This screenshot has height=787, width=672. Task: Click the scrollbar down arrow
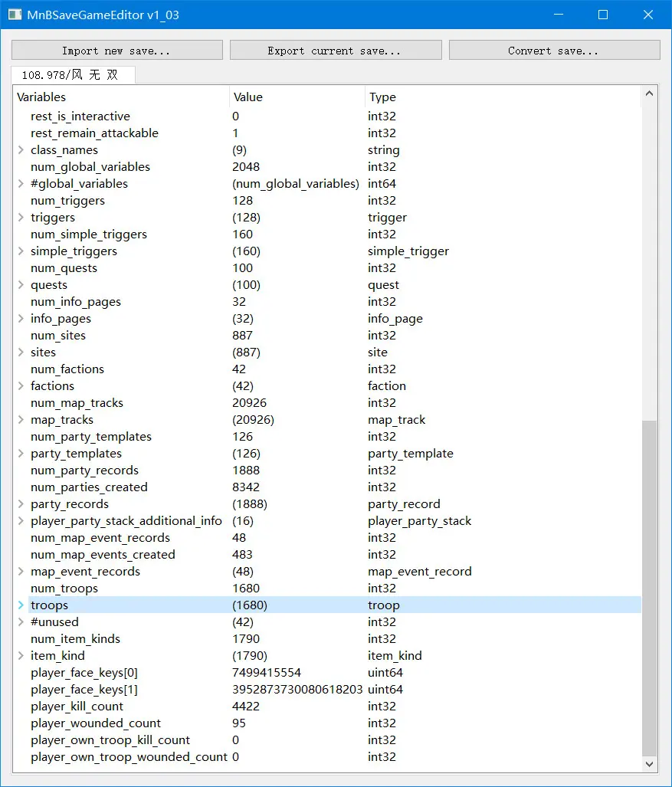tap(649, 764)
